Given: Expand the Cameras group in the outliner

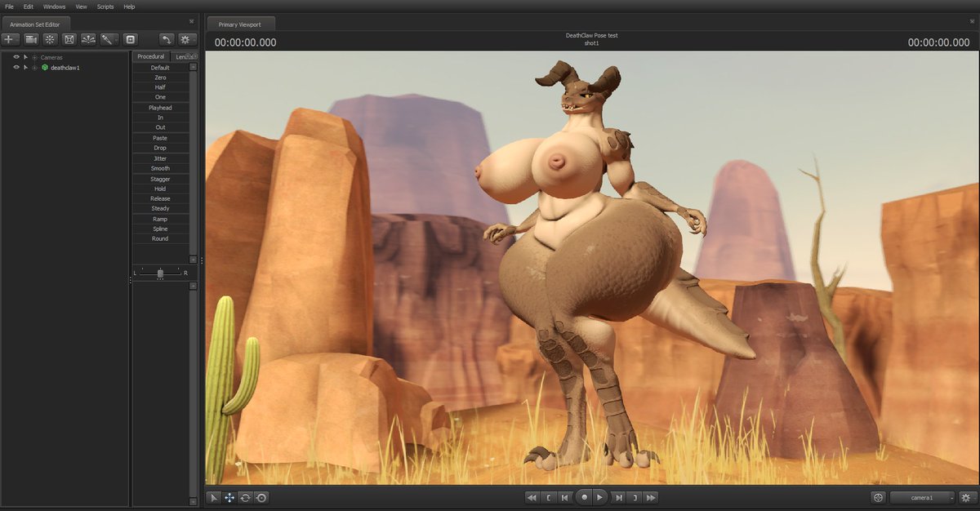Looking at the screenshot, I should pos(35,57).
